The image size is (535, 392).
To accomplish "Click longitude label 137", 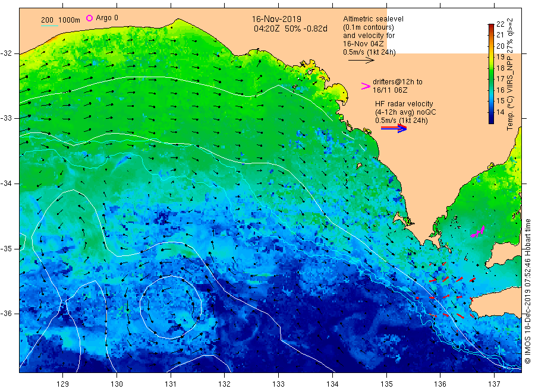I will (494, 384).
